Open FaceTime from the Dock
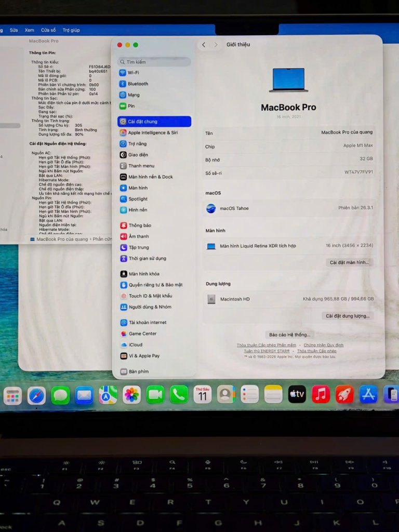Screen dimensions: 399x532 pyautogui.click(x=155, y=395)
